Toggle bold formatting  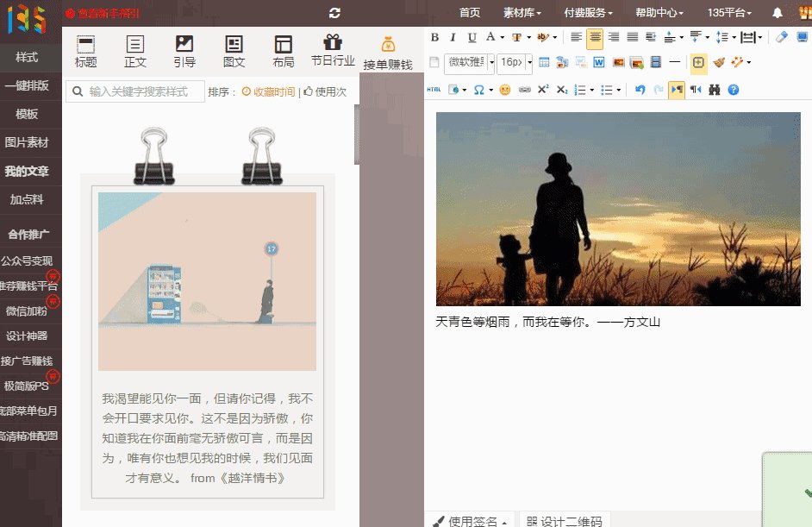[435, 37]
